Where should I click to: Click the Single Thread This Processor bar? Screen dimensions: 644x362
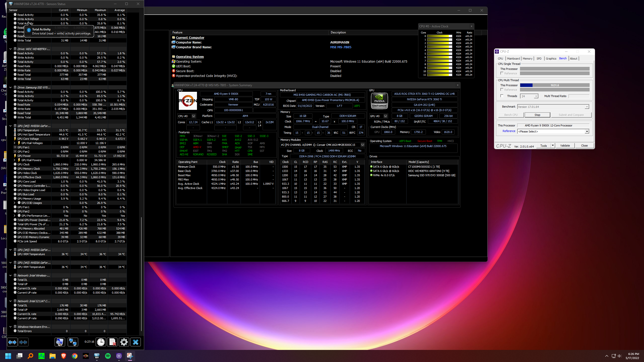[555, 69]
